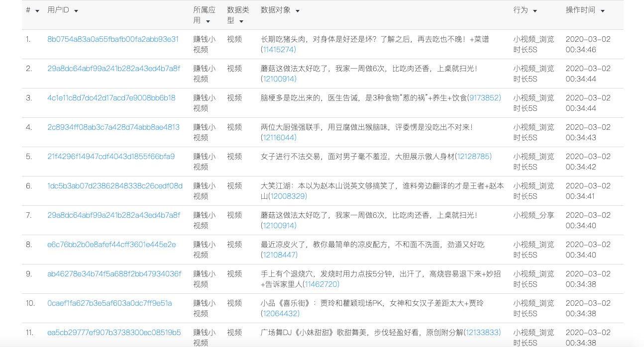Open user ID 8b0754a83a0a55fbafb00fa2abb93e31
Image resolution: width=644 pixels, height=347 pixels.
(x=113, y=39)
